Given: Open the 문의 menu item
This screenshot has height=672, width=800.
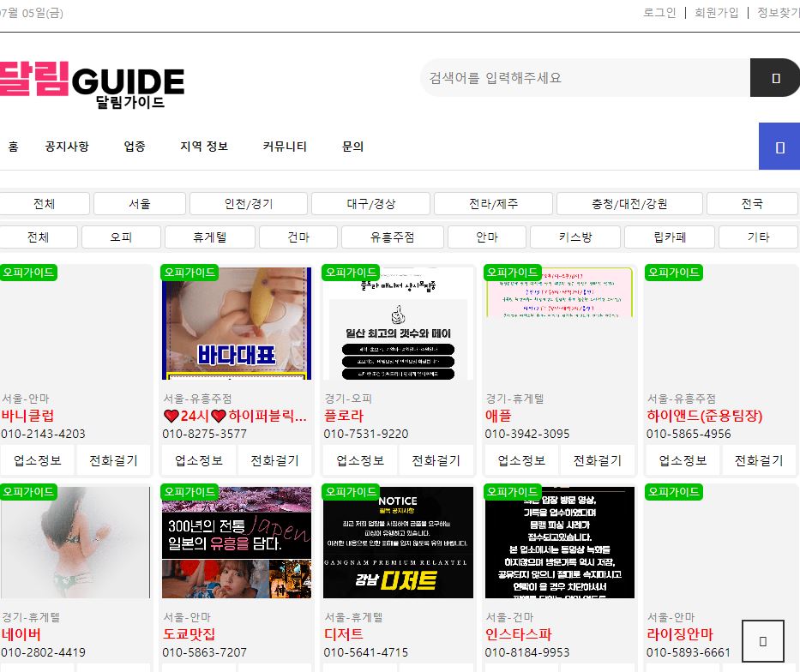Looking at the screenshot, I should tap(352, 147).
